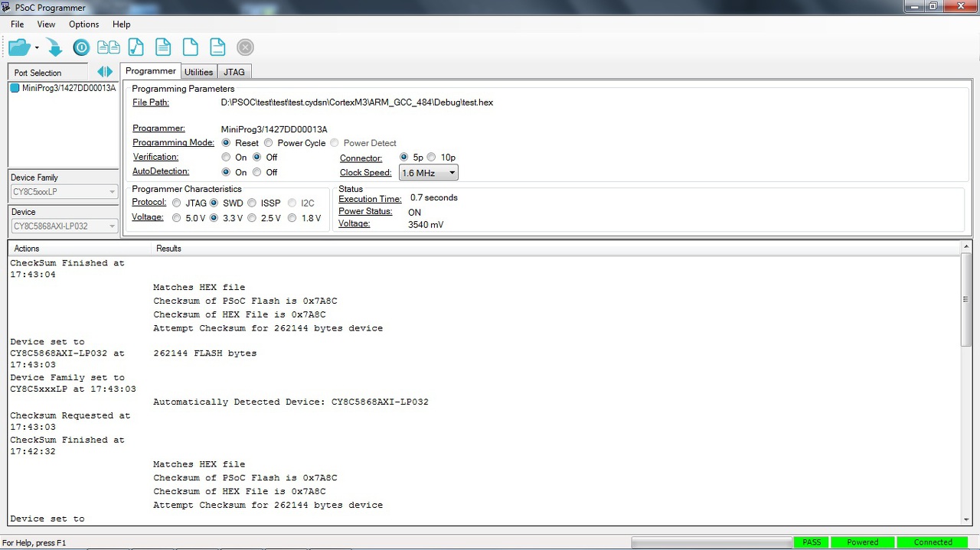Click the 'Checksum Requested at' log entry
The image size is (980, 550).
[x=70, y=421]
